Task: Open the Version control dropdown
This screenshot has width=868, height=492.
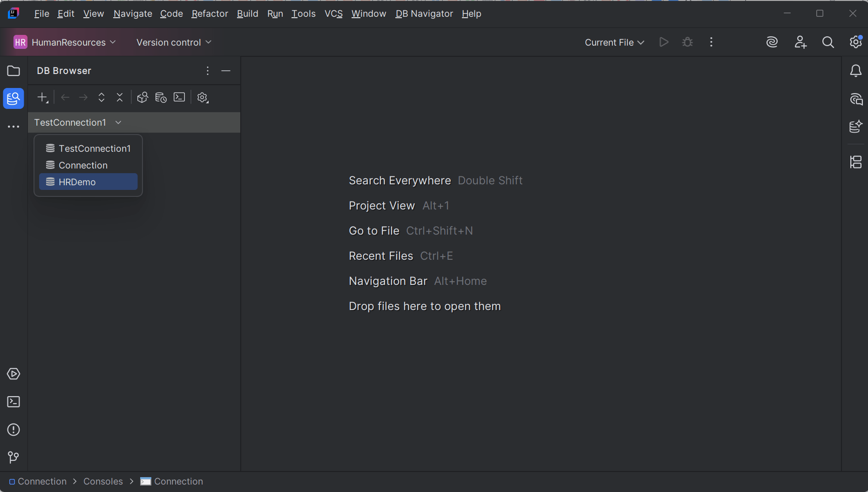Action: pos(173,42)
